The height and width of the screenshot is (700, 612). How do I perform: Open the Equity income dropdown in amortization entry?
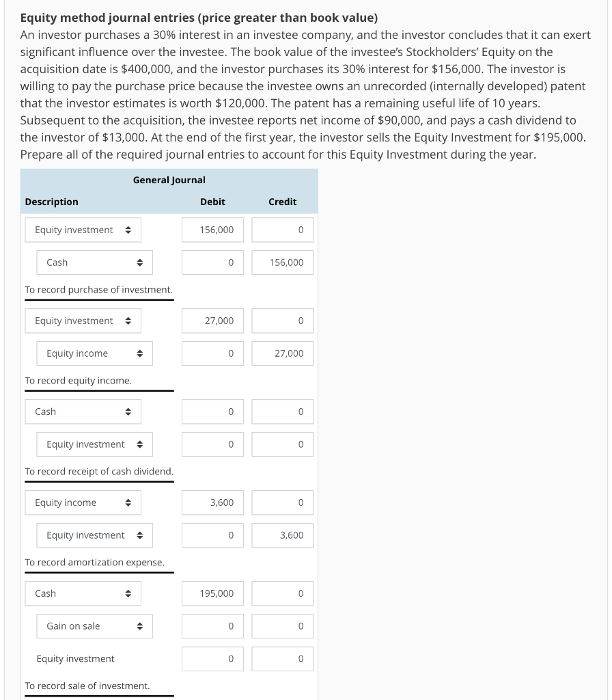(83, 502)
